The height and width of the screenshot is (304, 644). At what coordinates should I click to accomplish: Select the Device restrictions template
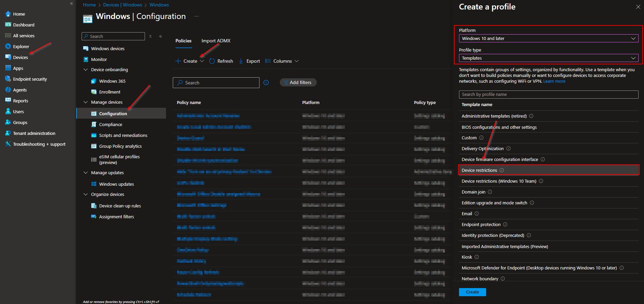click(x=479, y=170)
